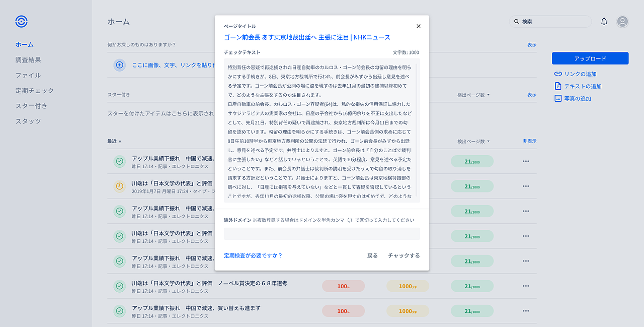Image resolution: width=644 pixels, height=327 pixels.
Task: Open the item titled 川端は「日本文学の代表」と評価 ノーベル賞決定の６８年選考
Action: 209,283
